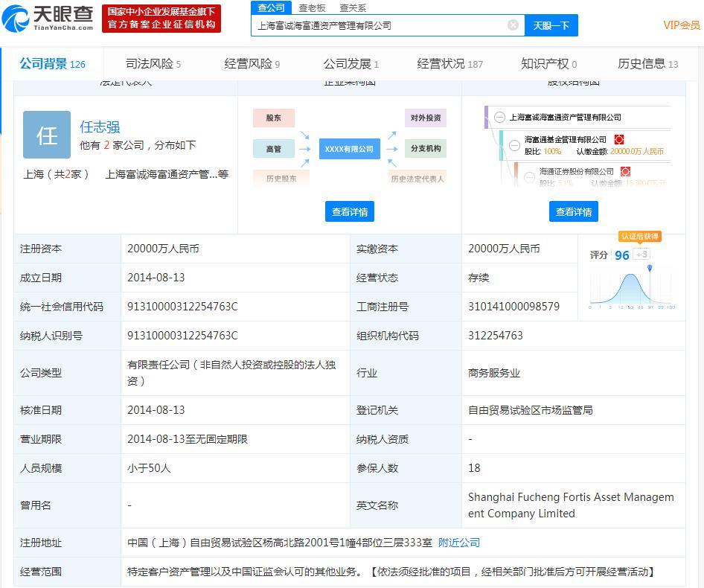The width and height of the screenshot is (704, 588).
Task: Click 查看详情 under the enterprise relationship graph
Action: coord(350,211)
